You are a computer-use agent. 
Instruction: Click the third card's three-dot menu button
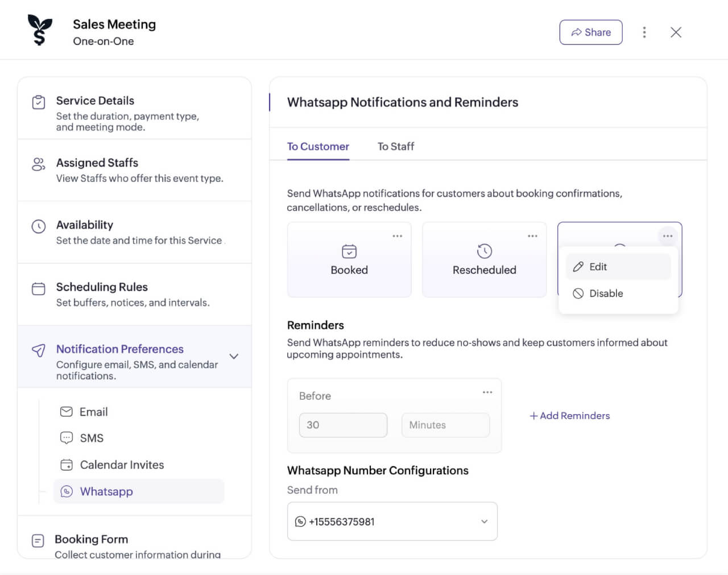(668, 236)
